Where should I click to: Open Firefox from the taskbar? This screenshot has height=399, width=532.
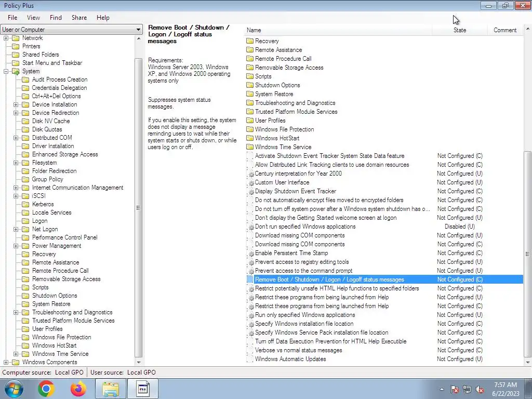pyautogui.click(x=78, y=389)
